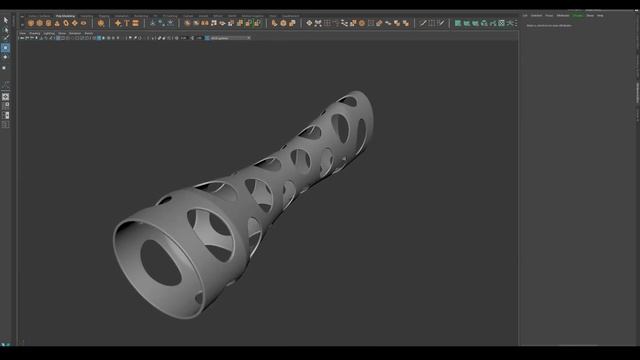Click the orange four-point star shelf icon
This screenshot has height=360, width=640.
point(118,23)
